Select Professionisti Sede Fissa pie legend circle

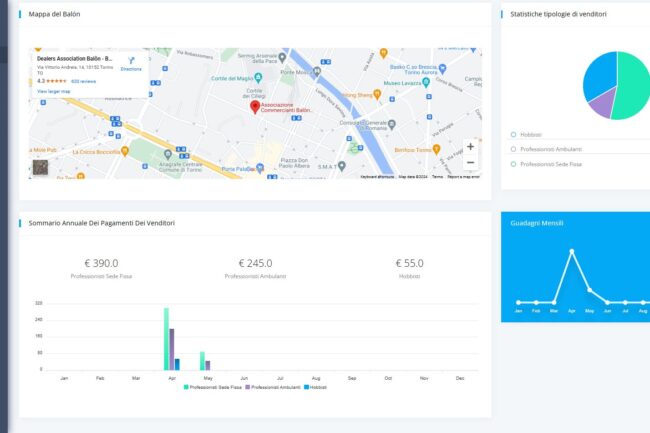click(513, 162)
